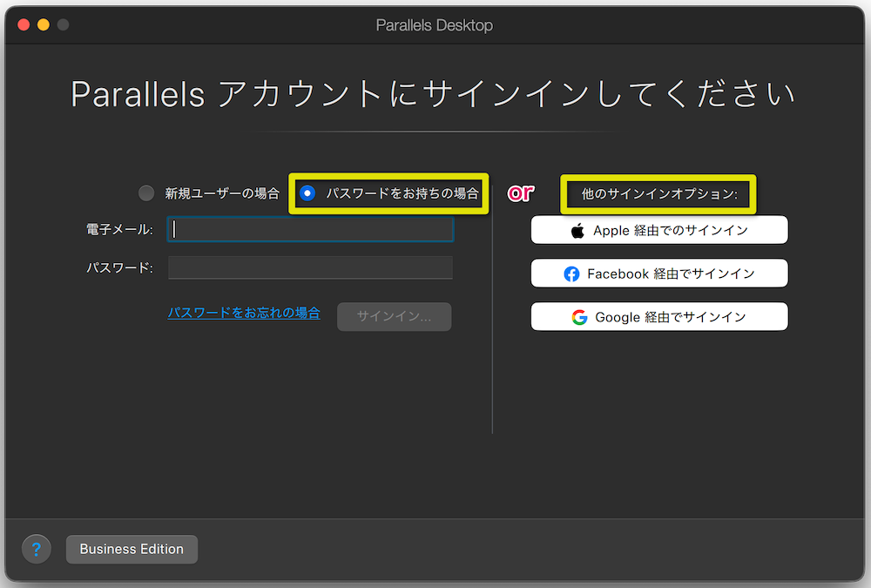The image size is (871, 588).
Task: Focus the 電子メール email input field
Action: [310, 229]
